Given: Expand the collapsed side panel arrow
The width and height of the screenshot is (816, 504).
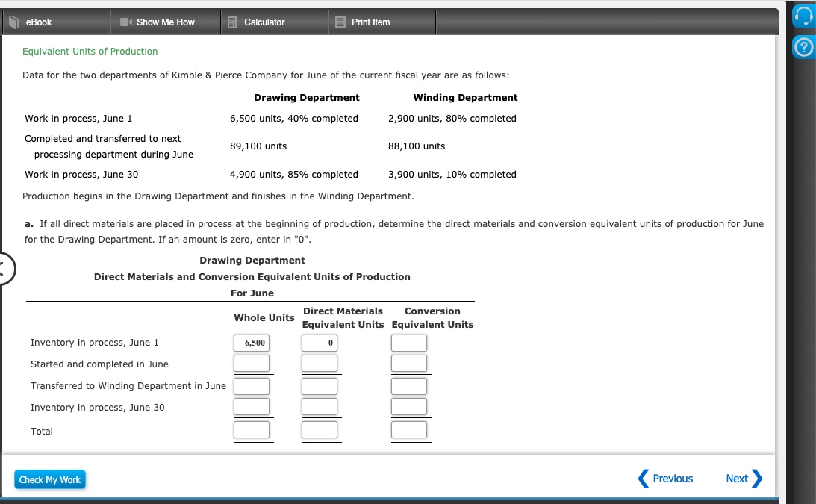Looking at the screenshot, I should pyautogui.click(x=6, y=269).
